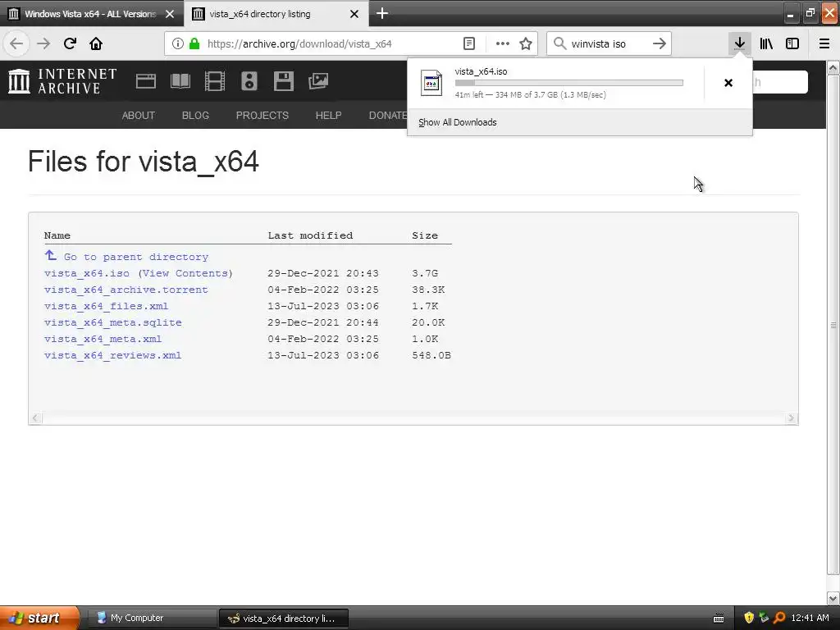
Task: Open the network connection tray icon
Action: (764, 618)
